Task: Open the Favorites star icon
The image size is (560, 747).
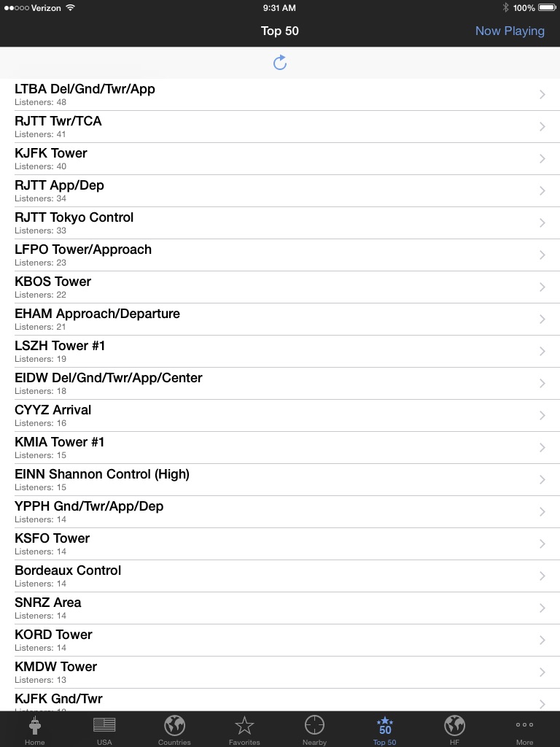Action: pos(244,726)
